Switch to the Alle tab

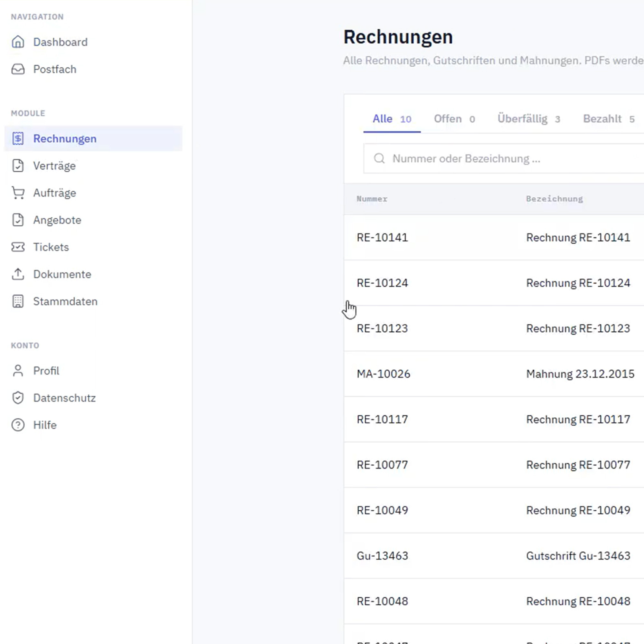(392, 119)
